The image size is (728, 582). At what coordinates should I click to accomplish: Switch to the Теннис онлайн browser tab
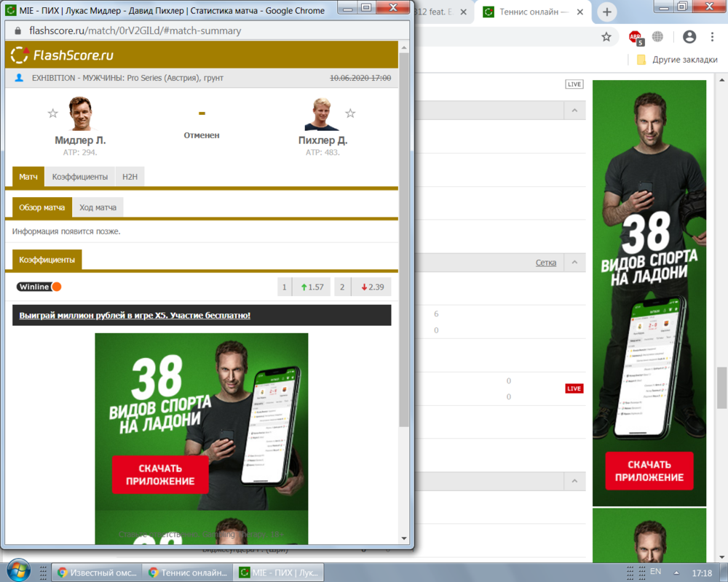(534, 12)
